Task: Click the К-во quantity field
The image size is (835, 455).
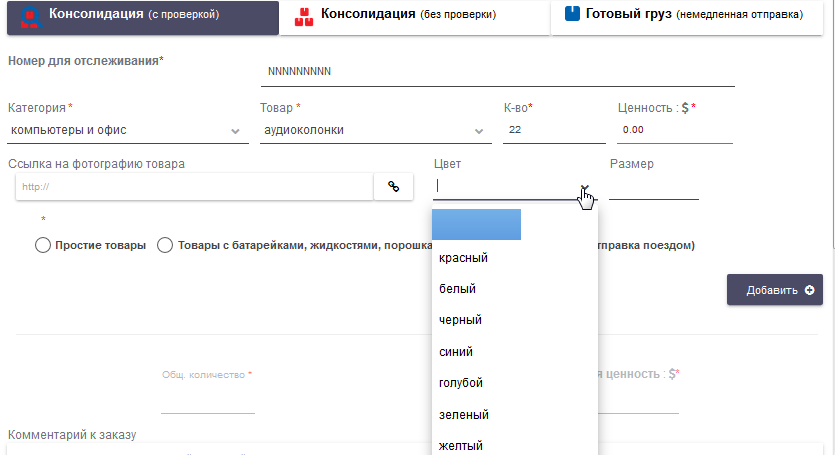Action: [x=549, y=130]
